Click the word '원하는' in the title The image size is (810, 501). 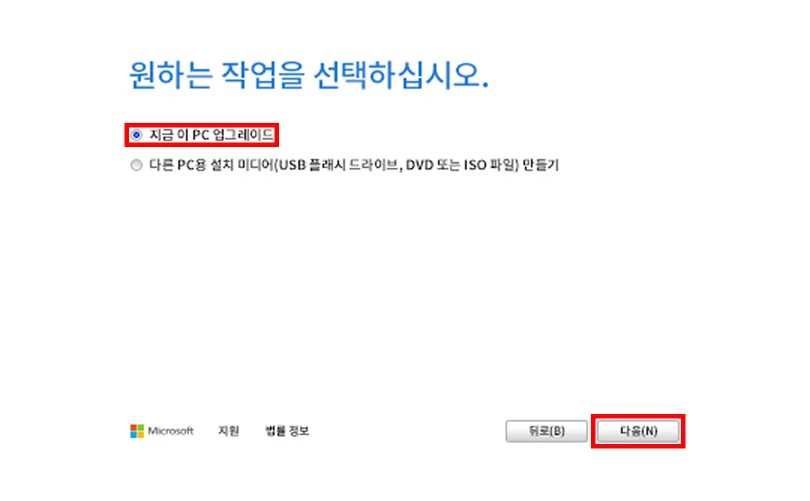coord(170,75)
